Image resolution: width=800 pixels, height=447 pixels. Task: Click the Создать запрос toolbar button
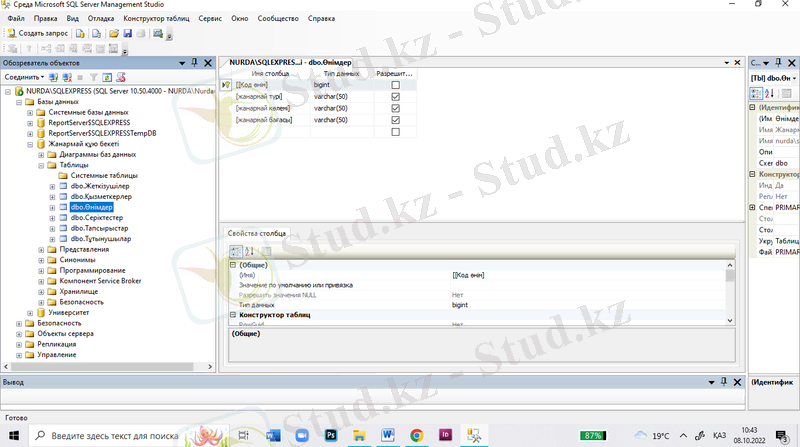pyautogui.click(x=37, y=33)
